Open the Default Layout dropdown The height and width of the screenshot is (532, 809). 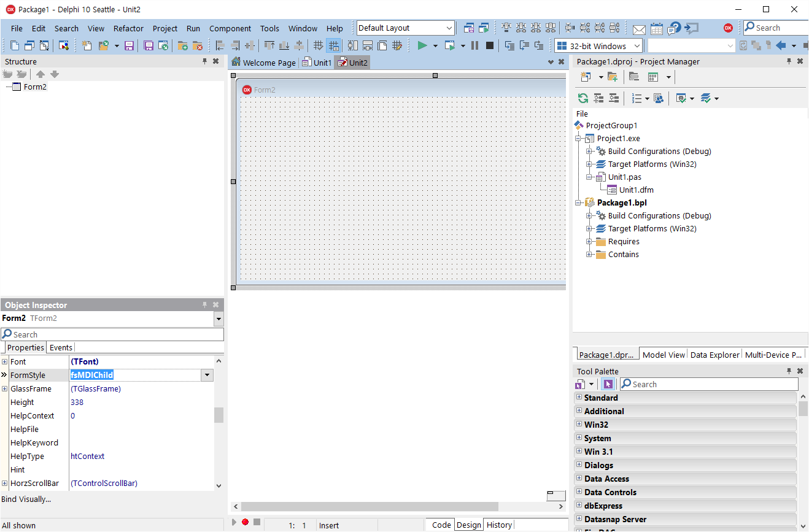449,28
